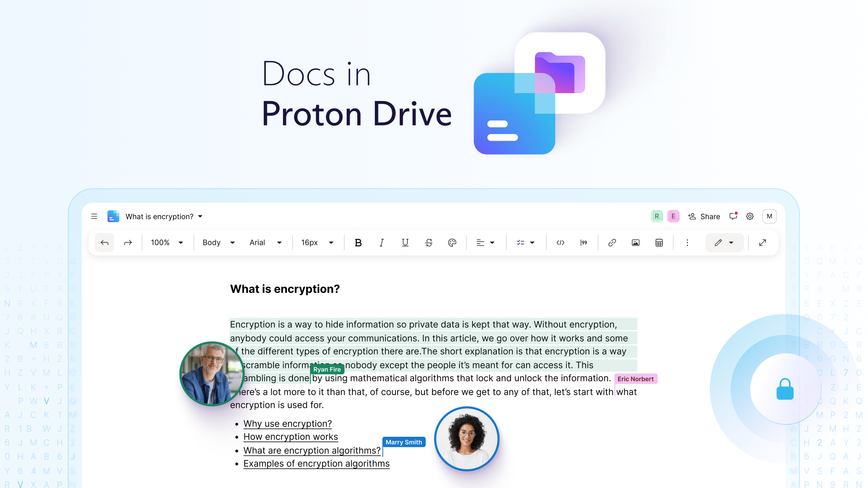Viewport: 868px width, 488px height.
Task: Enable Underline text formatting
Action: click(405, 242)
